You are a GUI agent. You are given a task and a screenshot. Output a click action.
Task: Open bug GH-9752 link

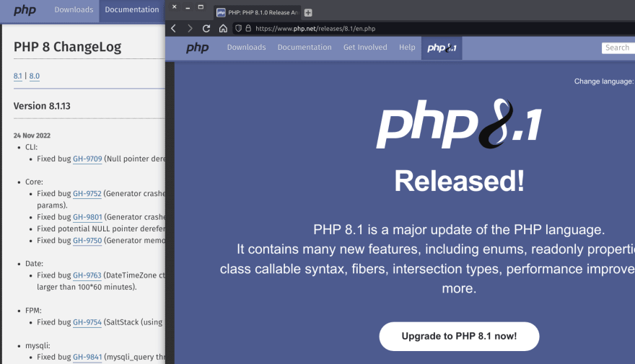87,194
